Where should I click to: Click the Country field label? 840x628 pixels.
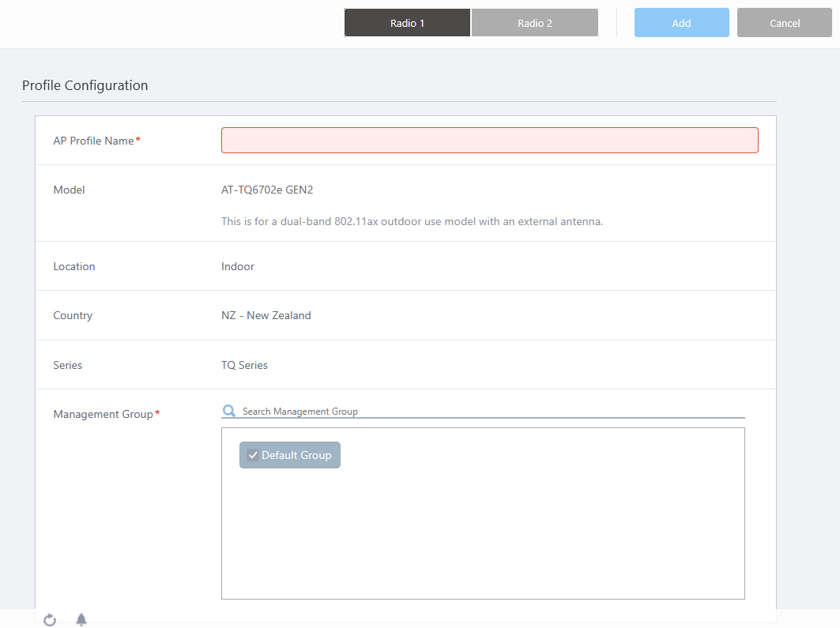click(x=73, y=315)
